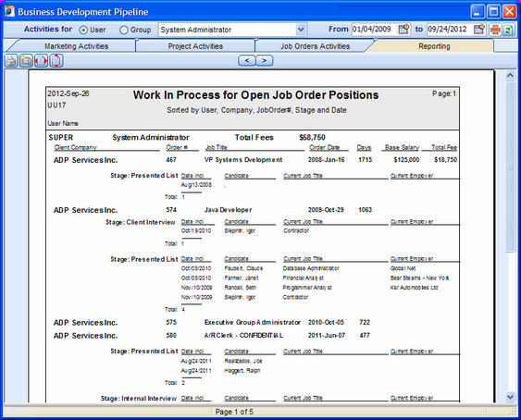Click the scrollbar up arrow
Image resolution: width=521 pixels, height=420 pixels.
[510, 76]
